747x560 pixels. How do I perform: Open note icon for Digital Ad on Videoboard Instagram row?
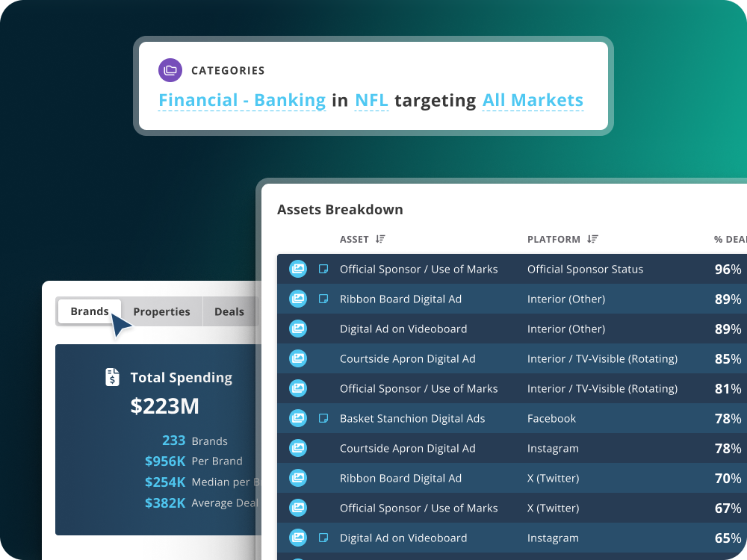(x=323, y=538)
